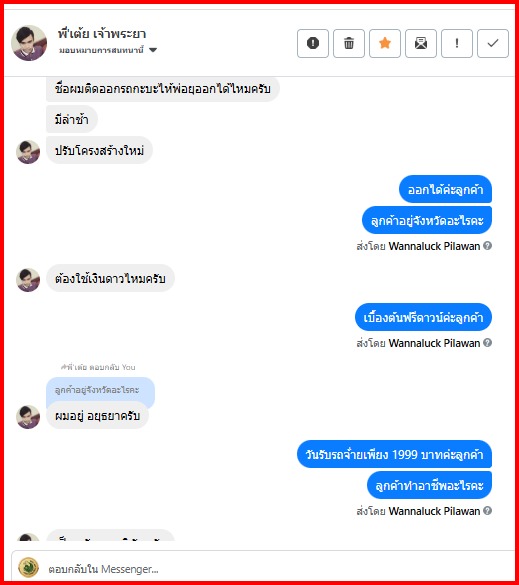Mark conversation done with checkmark button
The width and height of the screenshot is (519, 585).
[x=493, y=43]
